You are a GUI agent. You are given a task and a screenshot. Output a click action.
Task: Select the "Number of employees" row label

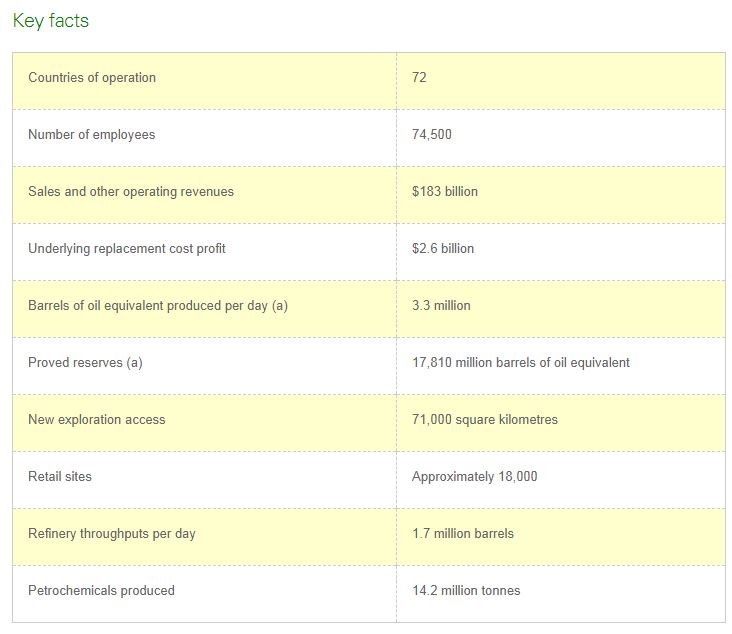click(92, 135)
